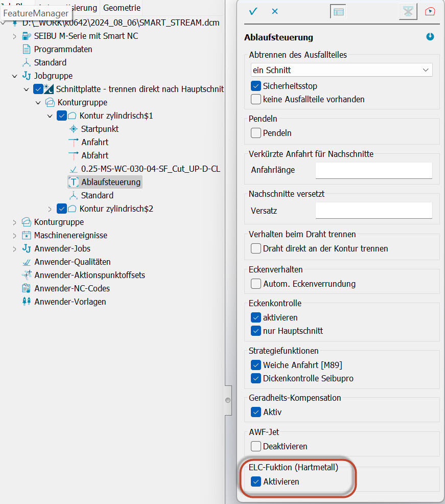Click the Anfahrlänge input field
Image resolution: width=445 pixels, height=504 pixels.
click(373, 170)
